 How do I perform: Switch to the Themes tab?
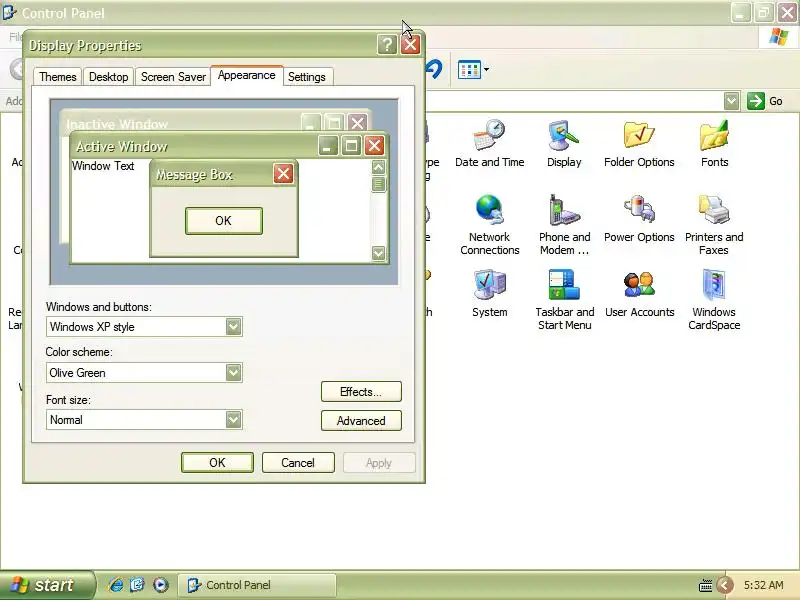pos(58,77)
